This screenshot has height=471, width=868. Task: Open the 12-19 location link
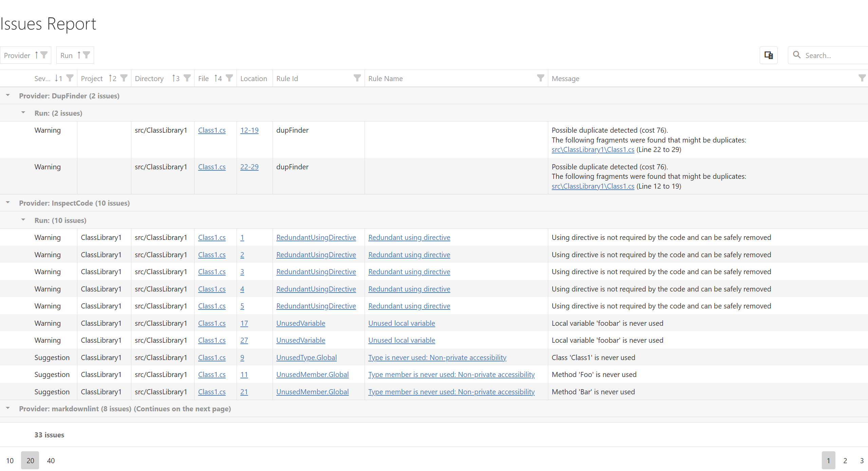[249, 130]
